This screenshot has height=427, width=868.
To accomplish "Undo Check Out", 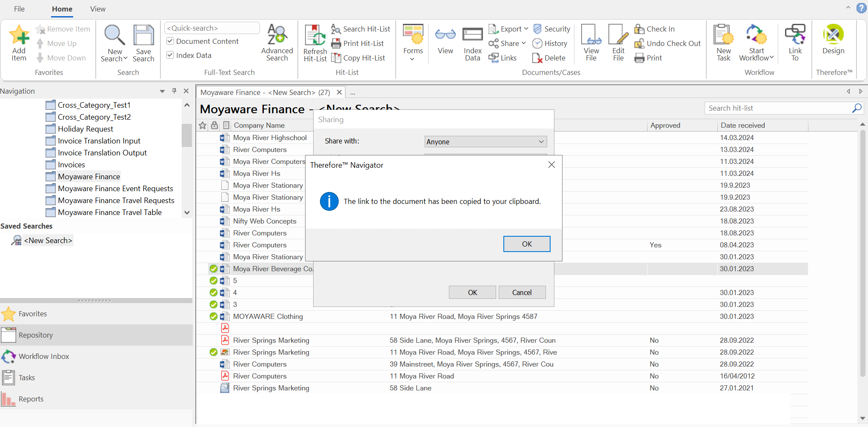I will click(668, 43).
